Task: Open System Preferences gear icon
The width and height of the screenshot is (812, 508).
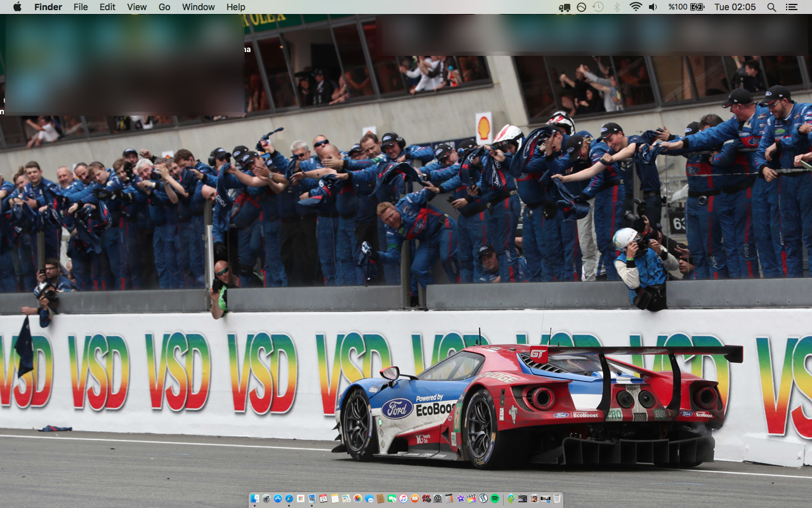Action: [x=438, y=498]
